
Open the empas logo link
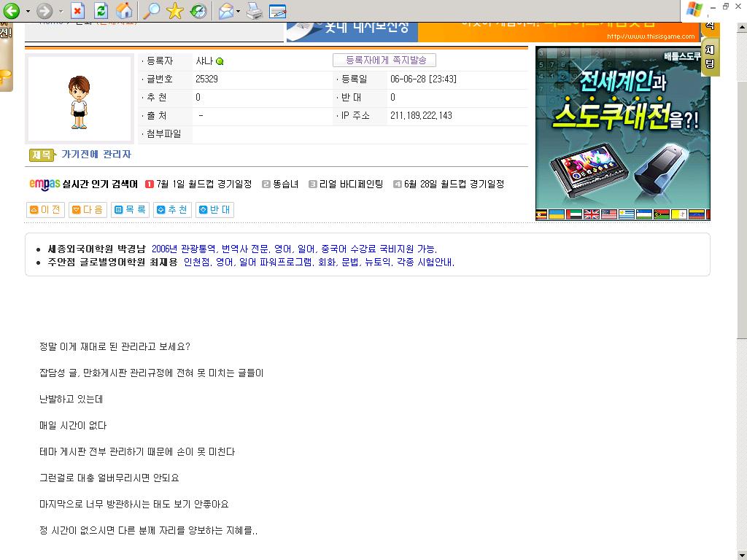(x=44, y=184)
